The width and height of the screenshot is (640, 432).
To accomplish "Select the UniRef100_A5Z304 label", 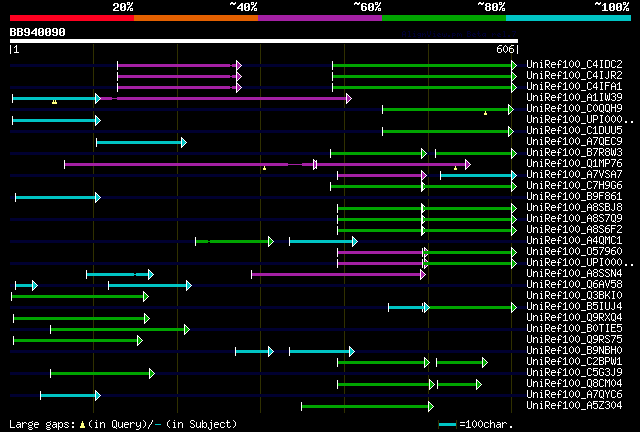I will click(x=574, y=406).
